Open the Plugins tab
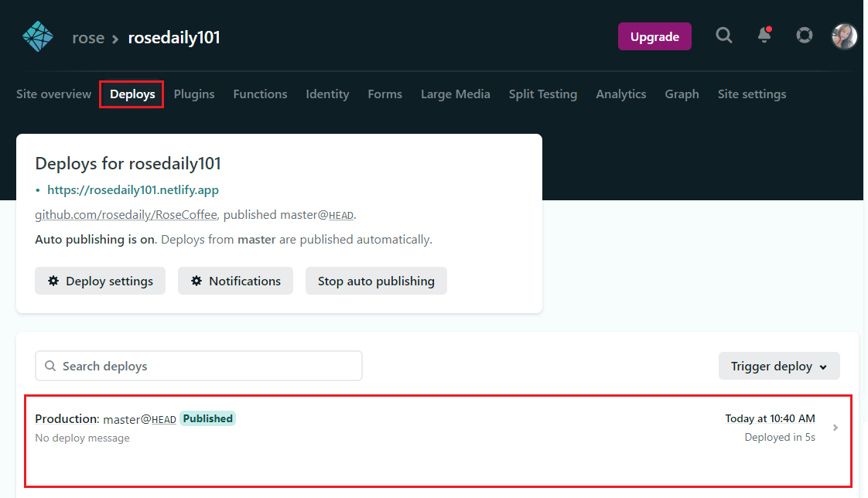 [x=193, y=94]
